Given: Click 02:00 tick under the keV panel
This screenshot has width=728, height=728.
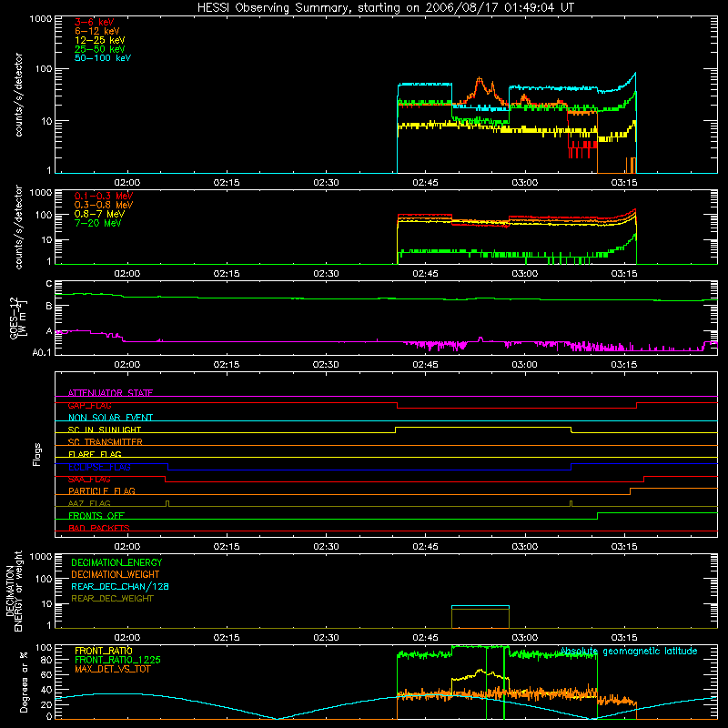Looking at the screenshot, I should click(x=127, y=183).
